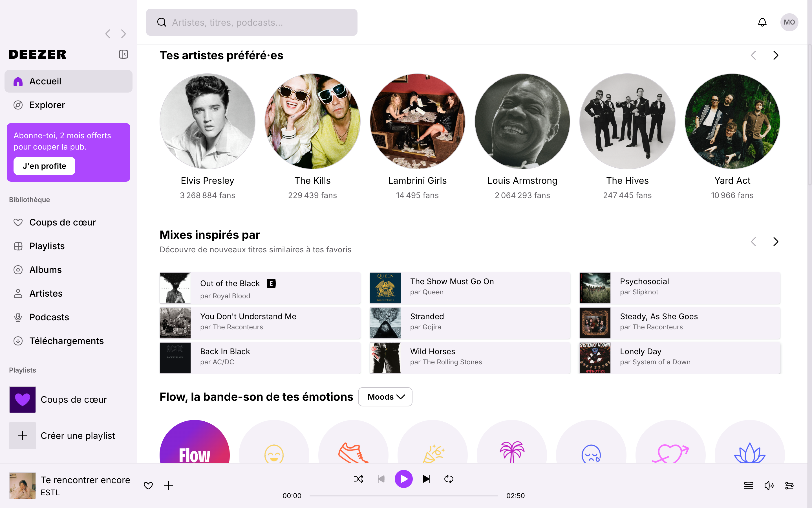Skip to next track

point(426,479)
